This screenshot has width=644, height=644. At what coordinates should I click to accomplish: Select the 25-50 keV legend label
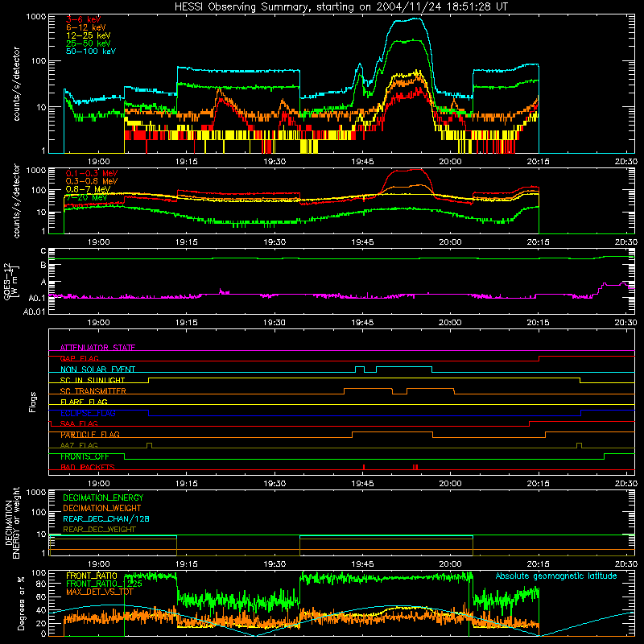(x=89, y=43)
